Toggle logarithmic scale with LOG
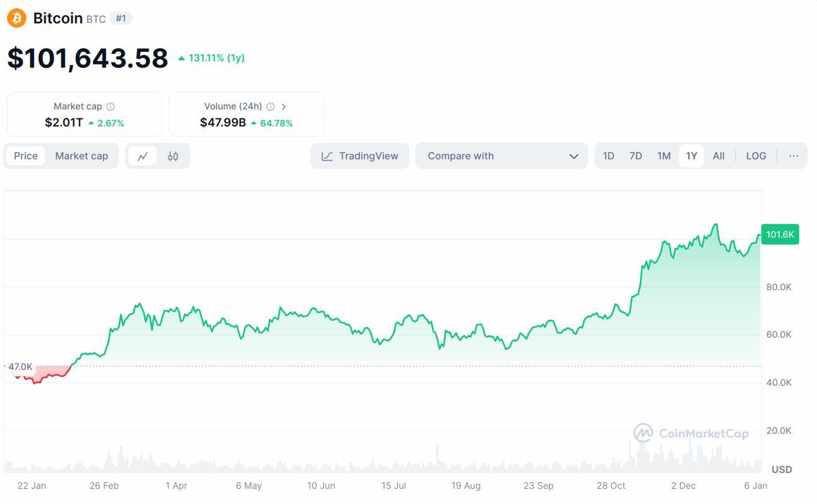Viewport: 817px width, 504px height. coord(756,156)
